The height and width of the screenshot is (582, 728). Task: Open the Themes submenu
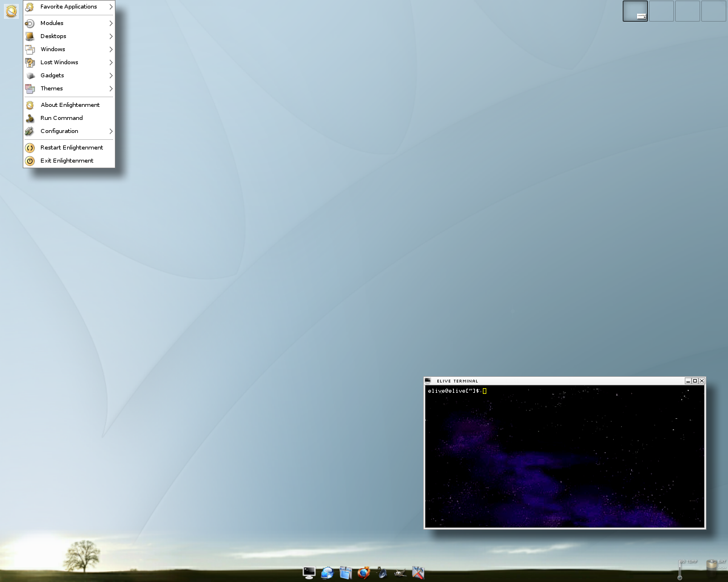(x=69, y=89)
